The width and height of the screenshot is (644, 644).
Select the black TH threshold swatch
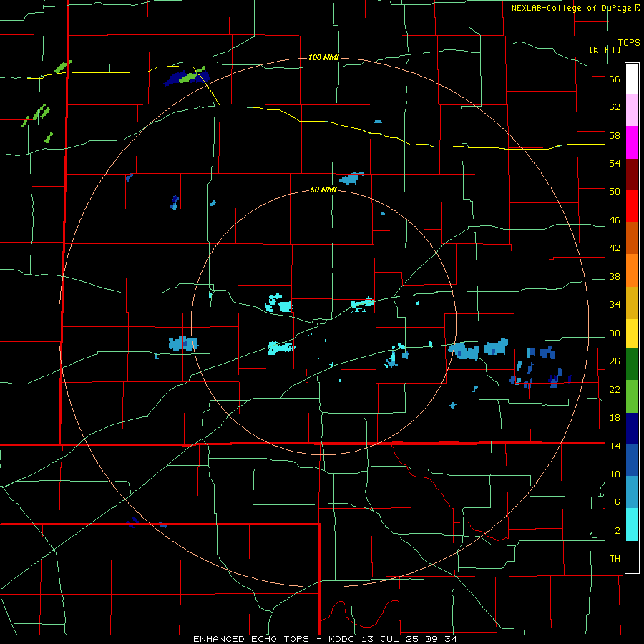[x=632, y=557]
